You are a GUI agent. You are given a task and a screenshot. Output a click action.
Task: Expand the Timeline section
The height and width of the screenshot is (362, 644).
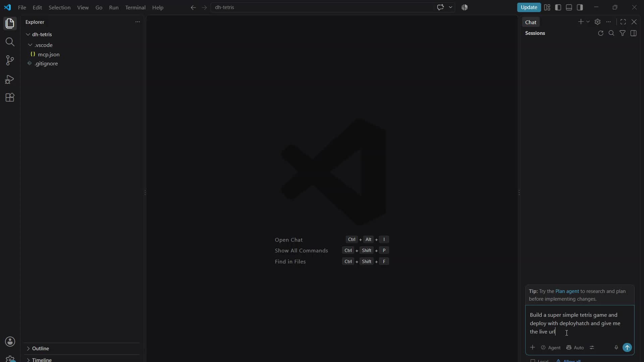(x=42, y=360)
